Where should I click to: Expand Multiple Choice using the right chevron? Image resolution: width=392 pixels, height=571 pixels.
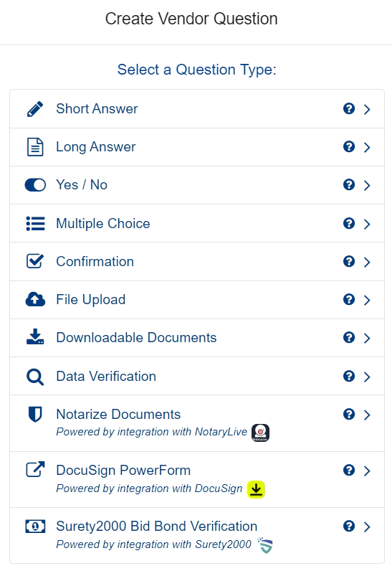pyautogui.click(x=367, y=224)
